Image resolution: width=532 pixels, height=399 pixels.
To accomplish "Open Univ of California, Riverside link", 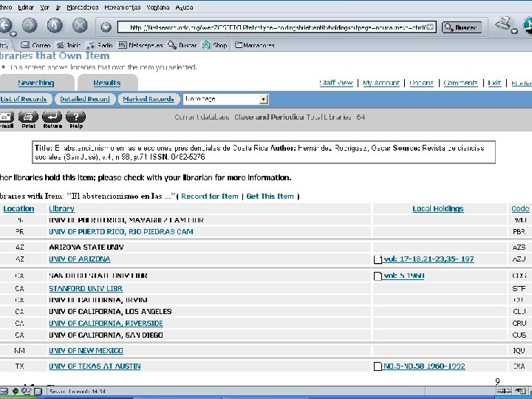I will pos(106,324).
